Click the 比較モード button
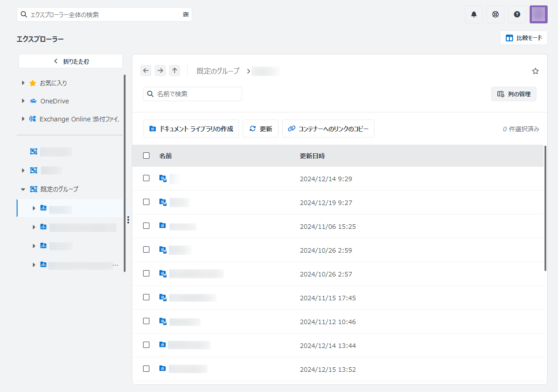The image size is (558, 392). pyautogui.click(x=523, y=38)
